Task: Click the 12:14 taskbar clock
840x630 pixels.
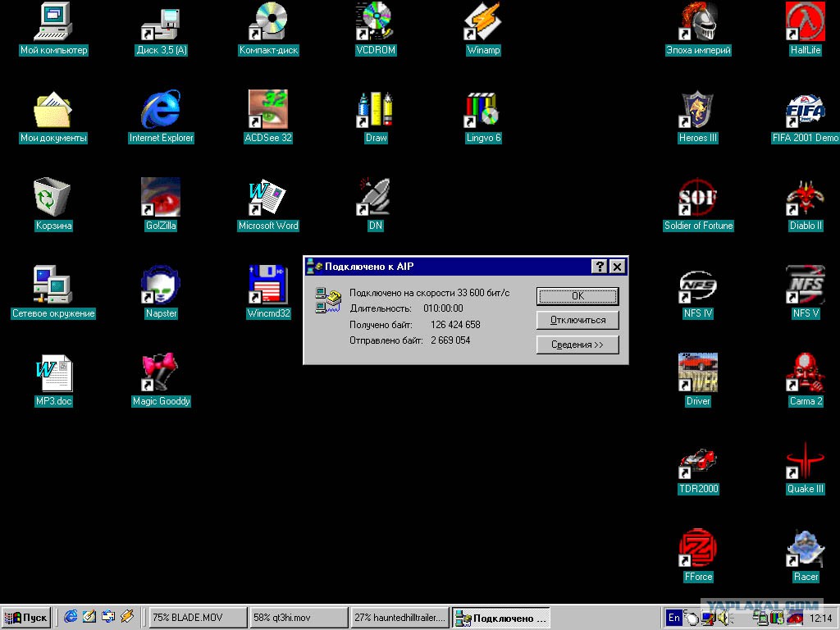Action: pos(820,619)
